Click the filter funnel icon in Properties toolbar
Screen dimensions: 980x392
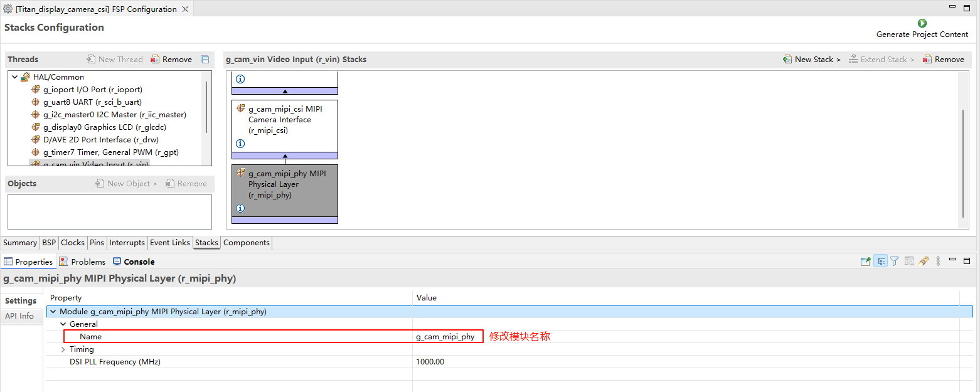click(895, 262)
